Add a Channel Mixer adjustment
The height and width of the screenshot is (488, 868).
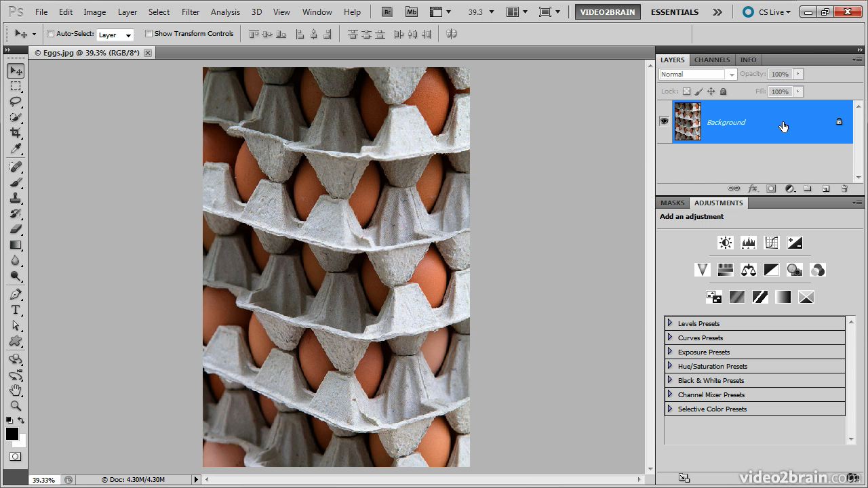pyautogui.click(x=818, y=270)
